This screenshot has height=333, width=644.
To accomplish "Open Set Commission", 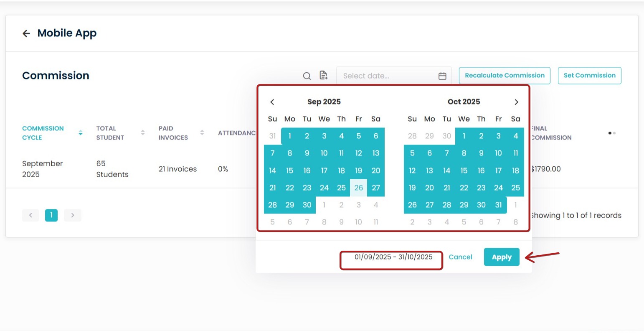I will point(589,76).
